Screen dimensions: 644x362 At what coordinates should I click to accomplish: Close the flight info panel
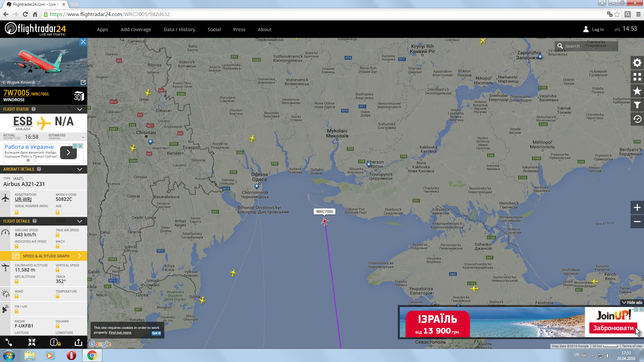point(83,42)
